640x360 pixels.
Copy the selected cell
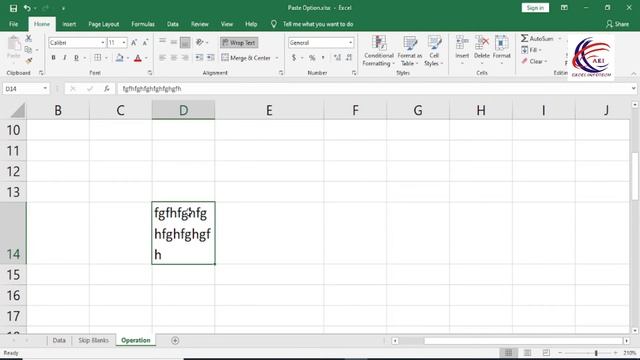(28, 50)
